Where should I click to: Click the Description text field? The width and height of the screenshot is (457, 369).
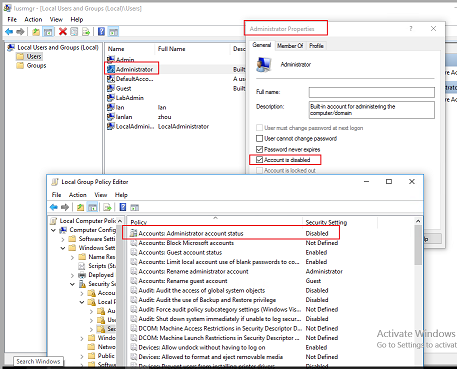(372, 110)
